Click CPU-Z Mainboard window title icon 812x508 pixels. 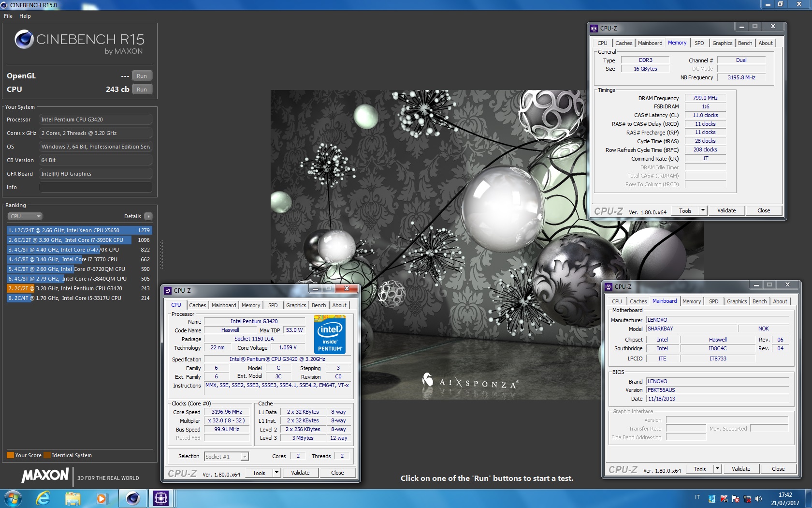pyautogui.click(x=609, y=287)
